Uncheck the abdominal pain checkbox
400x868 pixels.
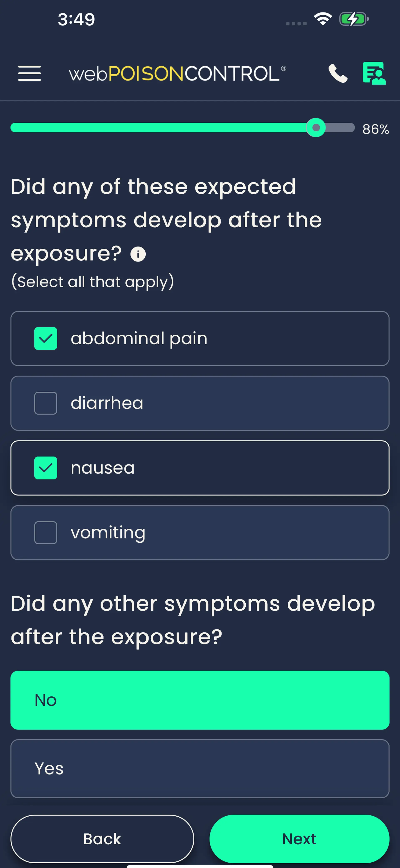click(x=46, y=338)
